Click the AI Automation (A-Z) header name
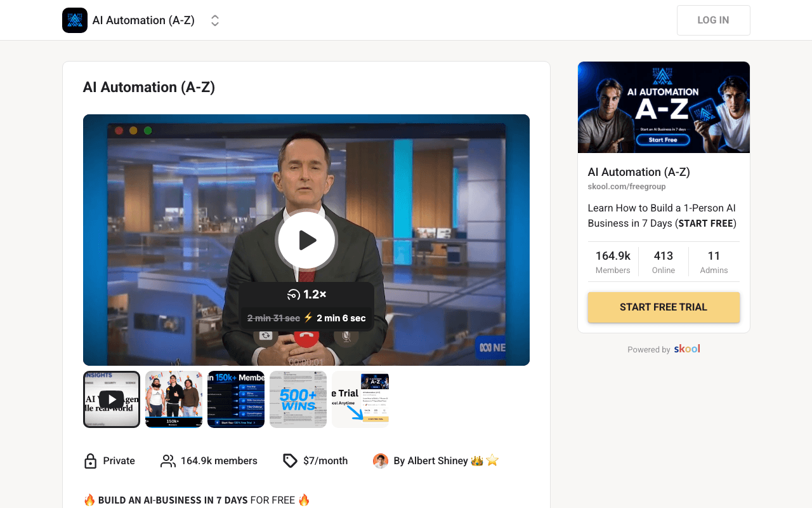The image size is (812, 508). pos(143,20)
